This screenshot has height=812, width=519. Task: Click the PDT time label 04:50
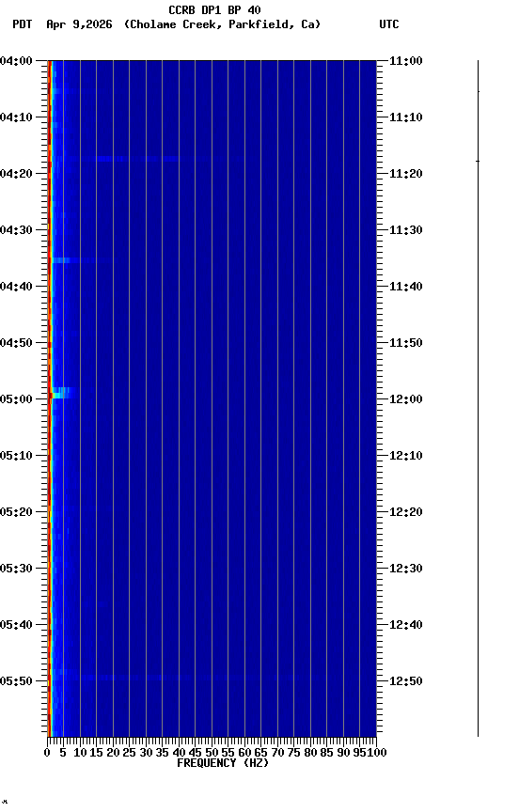[16, 343]
